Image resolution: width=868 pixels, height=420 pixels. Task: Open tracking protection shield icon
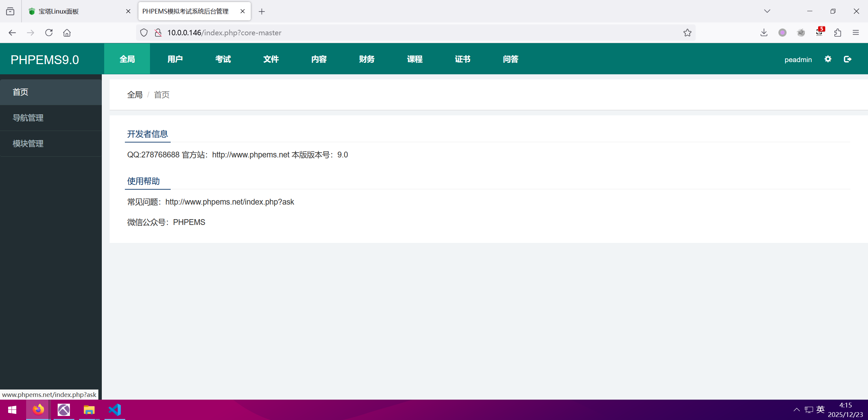coord(144,33)
